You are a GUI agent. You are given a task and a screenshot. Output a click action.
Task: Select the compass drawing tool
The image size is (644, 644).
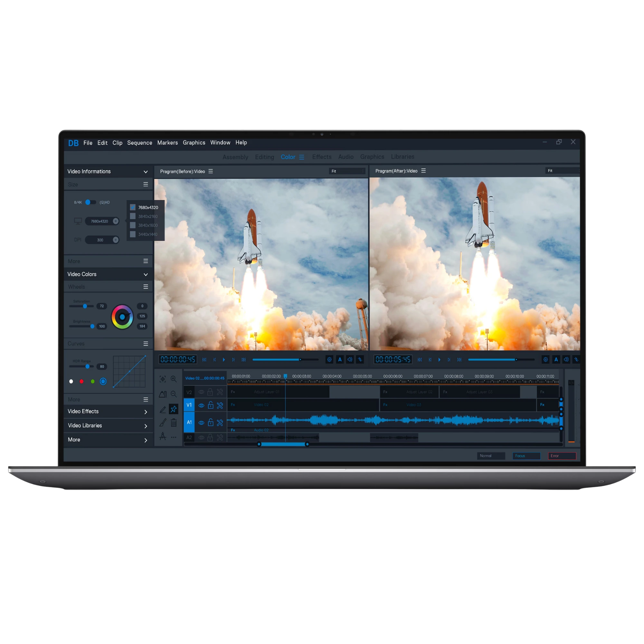(163, 436)
